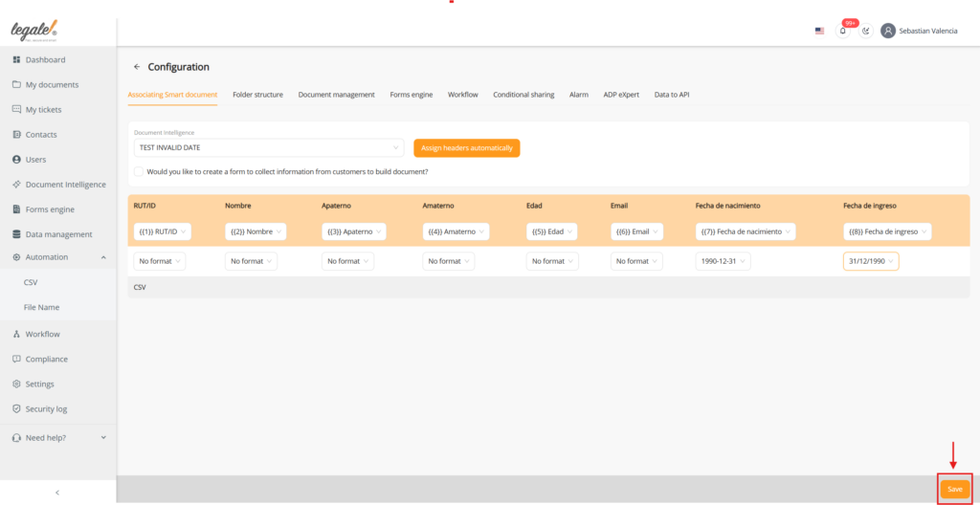
Task: Click the user avatar icon
Action: click(x=888, y=31)
